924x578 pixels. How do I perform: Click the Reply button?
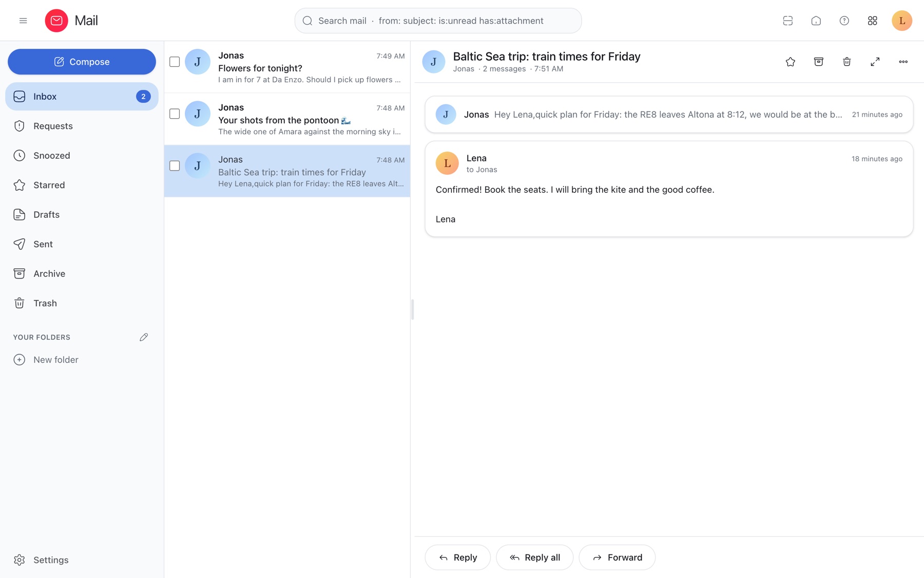[x=458, y=557]
